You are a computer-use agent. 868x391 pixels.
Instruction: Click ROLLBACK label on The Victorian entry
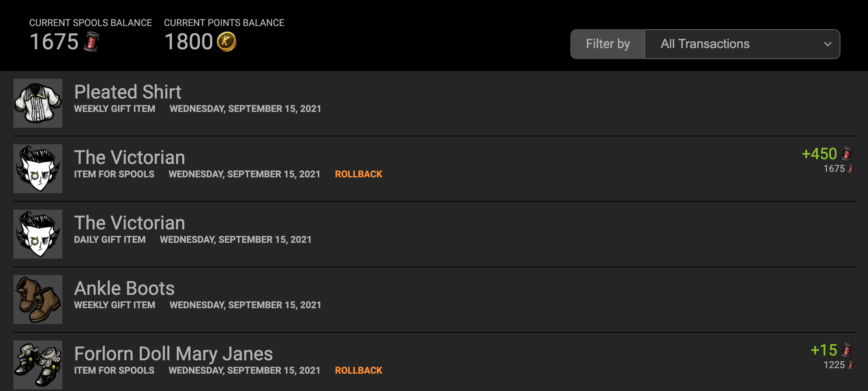(358, 174)
